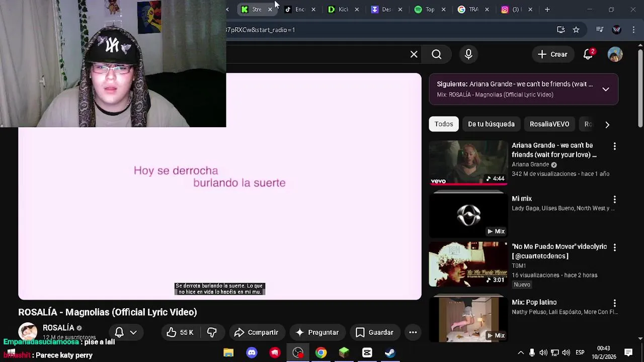Viewport: 644px width, 362px height.
Task: Open options for Mix: Pop latino
Action: click(614, 303)
